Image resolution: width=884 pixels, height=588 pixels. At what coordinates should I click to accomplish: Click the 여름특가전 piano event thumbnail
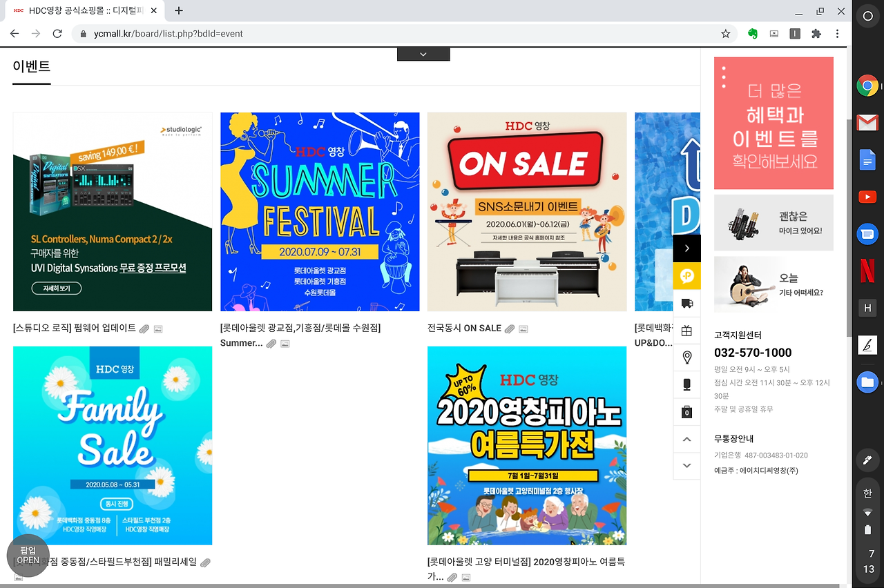pyautogui.click(x=527, y=446)
